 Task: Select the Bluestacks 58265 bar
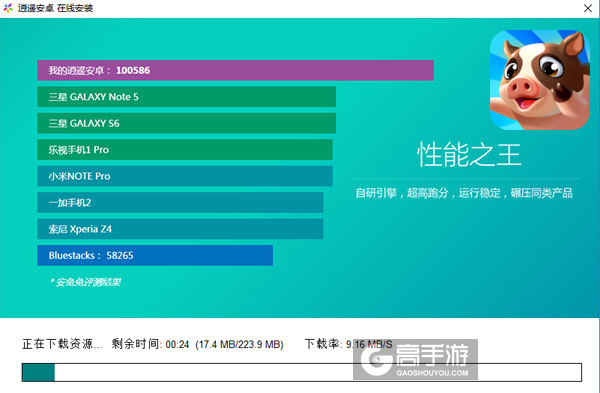click(155, 255)
